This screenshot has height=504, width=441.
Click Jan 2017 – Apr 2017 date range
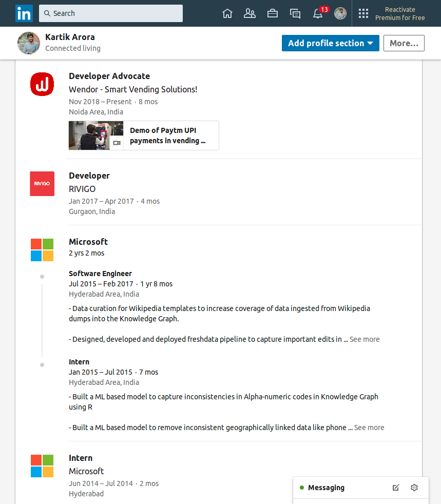tap(101, 201)
